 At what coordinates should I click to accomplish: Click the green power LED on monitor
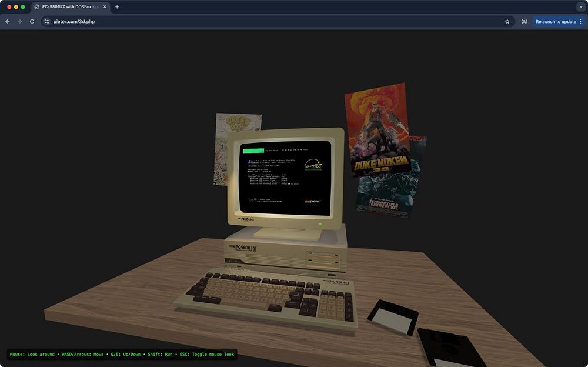(320, 224)
